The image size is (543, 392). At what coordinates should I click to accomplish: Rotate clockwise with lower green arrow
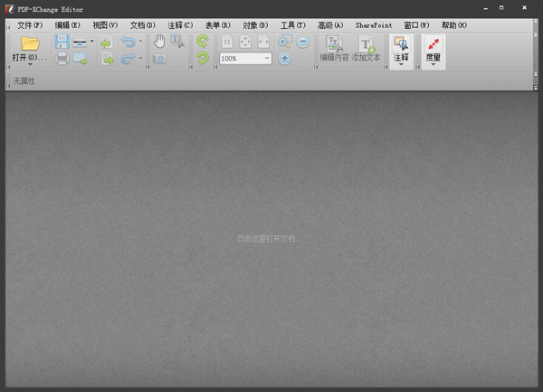point(202,58)
